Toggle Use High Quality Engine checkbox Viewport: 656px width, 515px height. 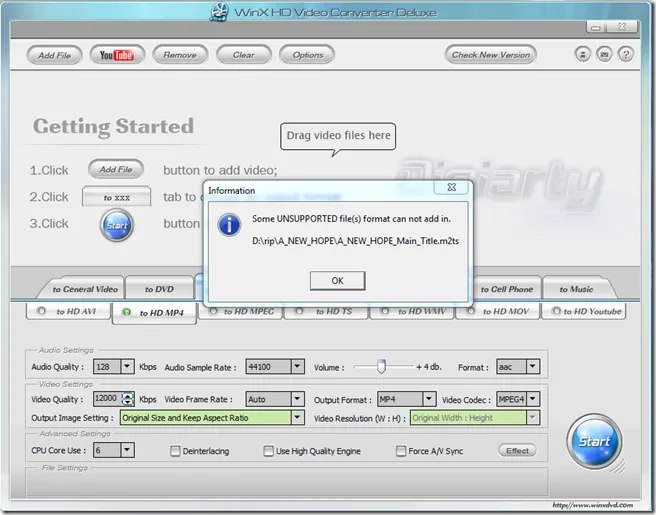coord(268,451)
